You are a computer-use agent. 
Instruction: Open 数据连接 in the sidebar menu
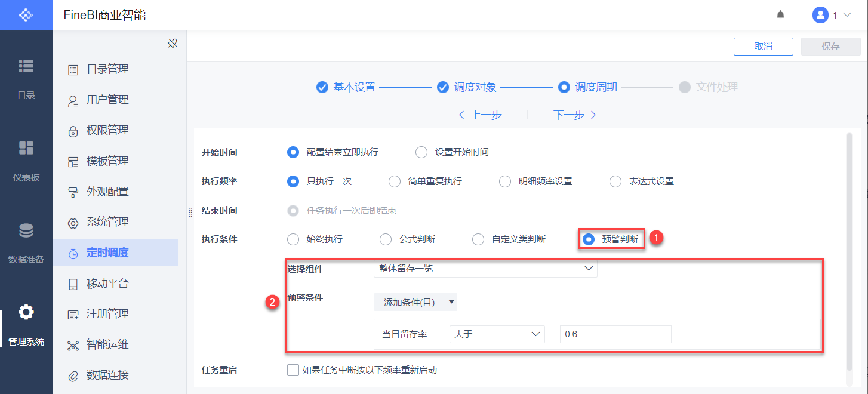107,375
